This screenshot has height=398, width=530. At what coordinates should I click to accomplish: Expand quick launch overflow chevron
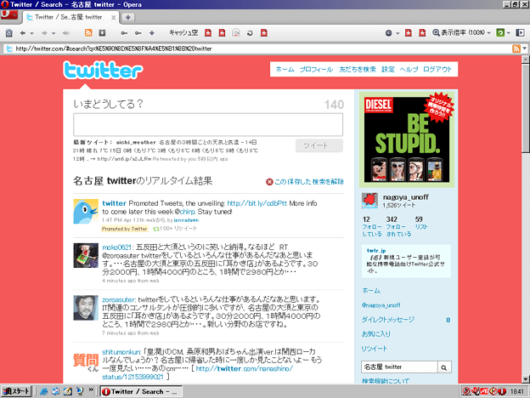(x=91, y=390)
